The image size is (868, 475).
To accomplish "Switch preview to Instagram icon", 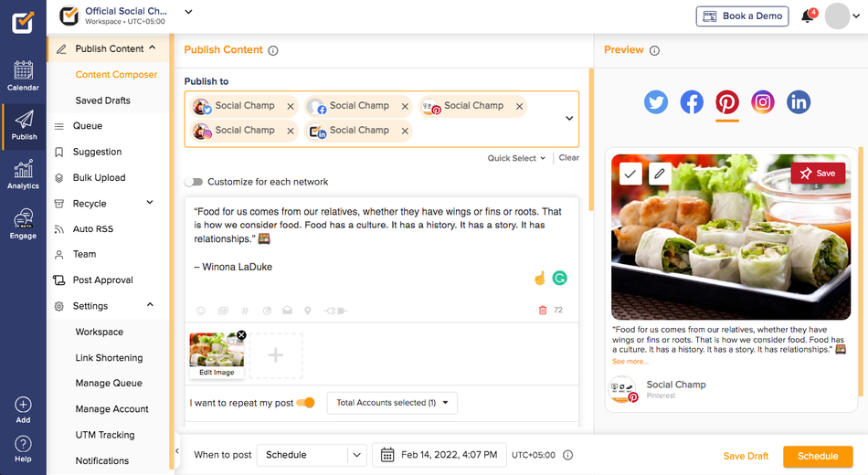I will tap(762, 102).
